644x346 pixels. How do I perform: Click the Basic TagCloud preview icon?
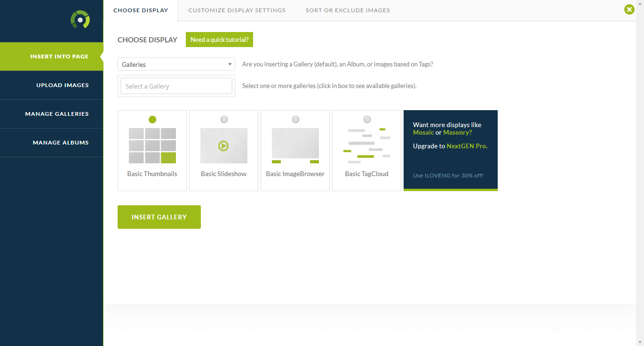coord(367,145)
